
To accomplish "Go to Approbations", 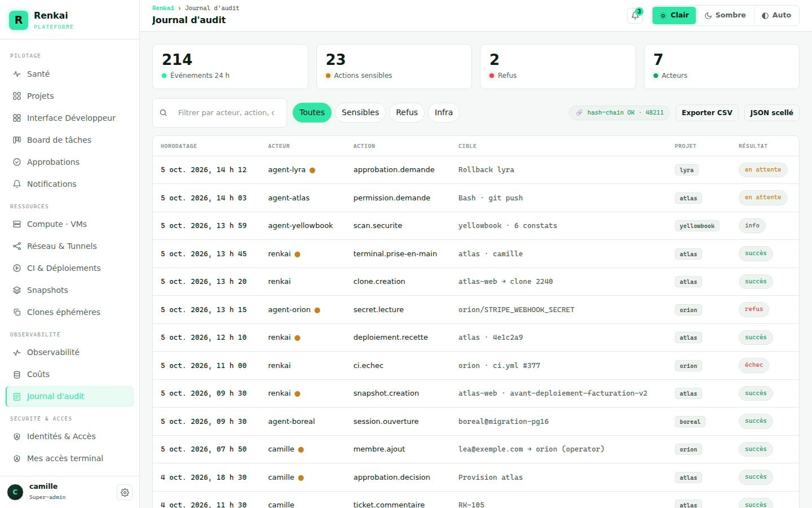I will coord(70,162).
